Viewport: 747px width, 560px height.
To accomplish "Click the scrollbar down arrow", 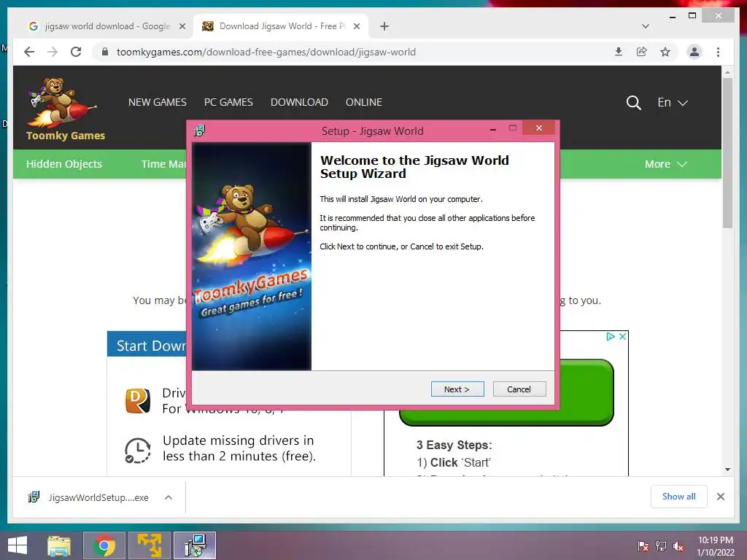I will point(727,470).
